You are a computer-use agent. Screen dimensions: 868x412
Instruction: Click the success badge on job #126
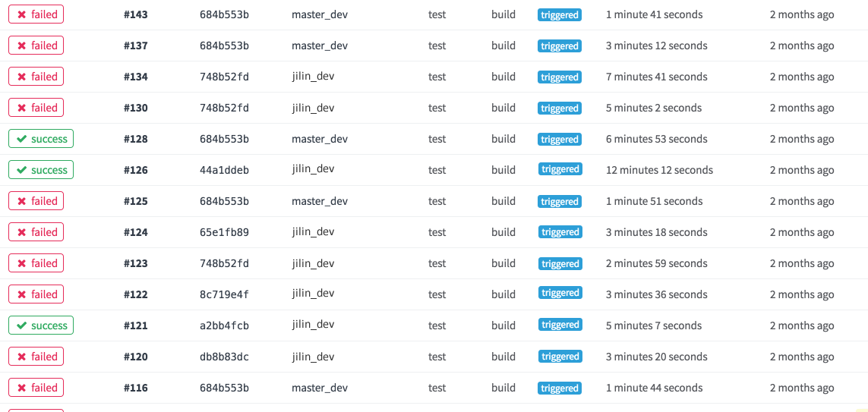(41, 170)
